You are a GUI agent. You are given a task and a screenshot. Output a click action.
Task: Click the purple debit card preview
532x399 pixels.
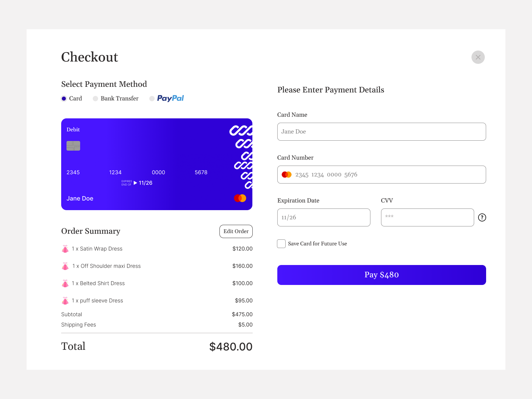(157, 164)
